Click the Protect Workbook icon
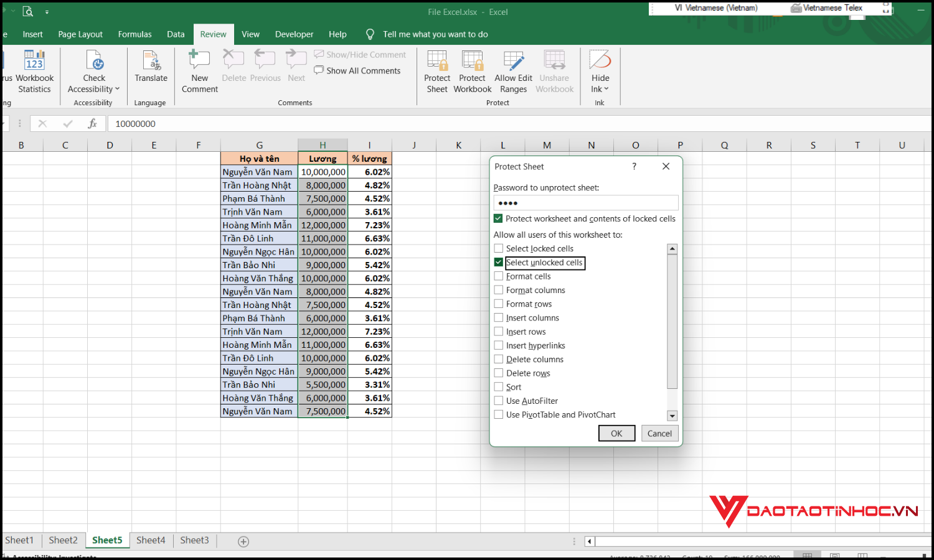The width and height of the screenshot is (934, 560). pos(473,60)
